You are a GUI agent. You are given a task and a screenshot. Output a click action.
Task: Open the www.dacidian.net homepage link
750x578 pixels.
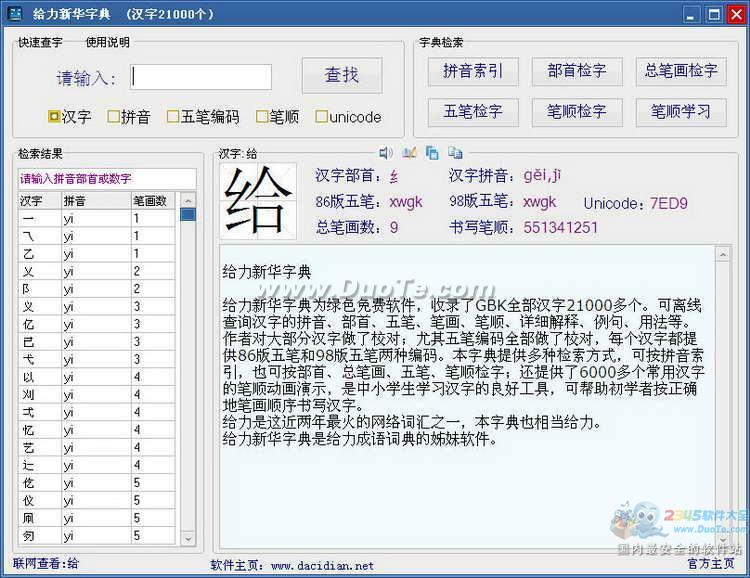[322, 566]
